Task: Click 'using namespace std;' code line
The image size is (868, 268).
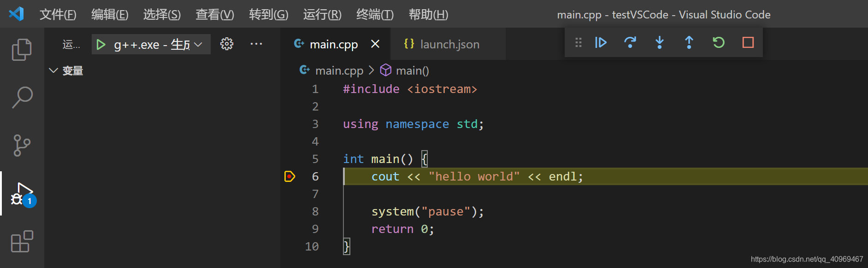Action: tap(413, 124)
